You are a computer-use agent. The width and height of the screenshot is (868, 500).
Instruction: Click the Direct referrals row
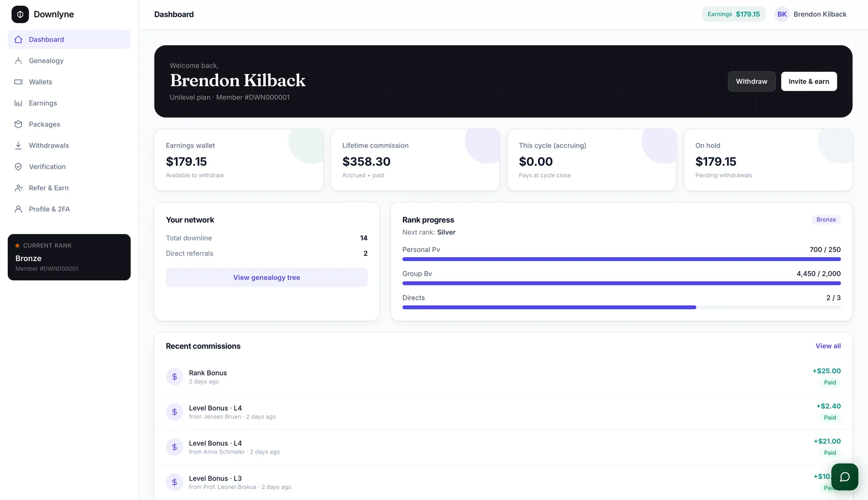coord(267,253)
